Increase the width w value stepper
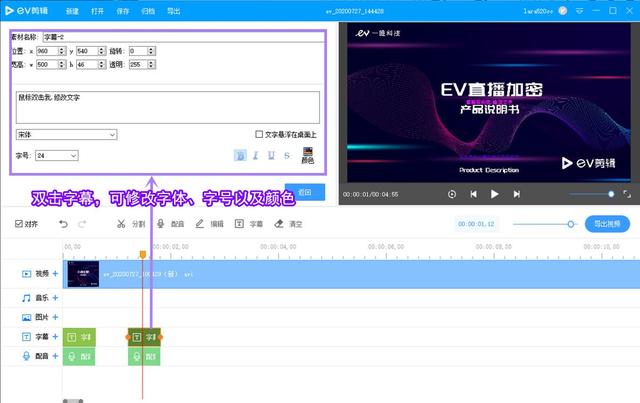The height and width of the screenshot is (403, 640). click(62, 62)
